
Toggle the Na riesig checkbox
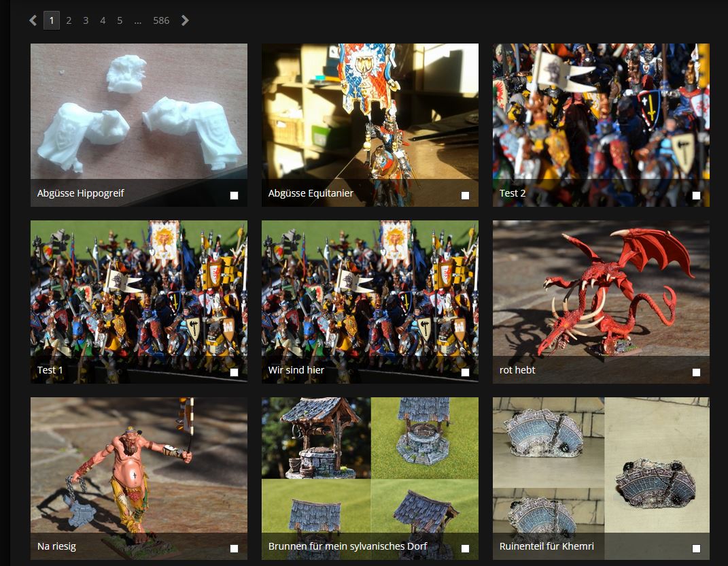click(234, 548)
